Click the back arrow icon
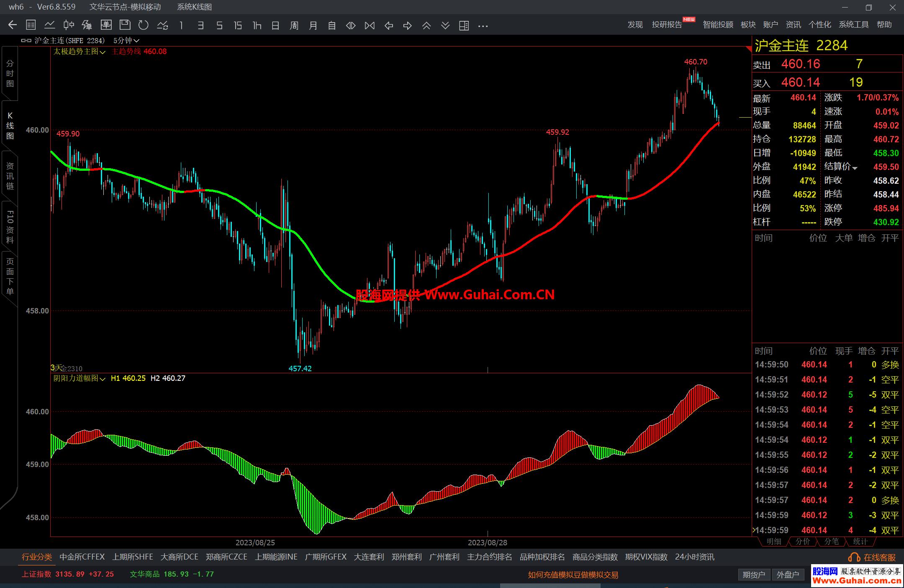The image size is (904, 588). (13, 26)
